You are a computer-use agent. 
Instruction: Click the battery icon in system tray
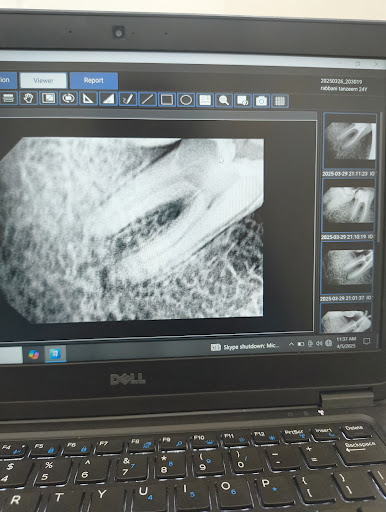(x=301, y=344)
